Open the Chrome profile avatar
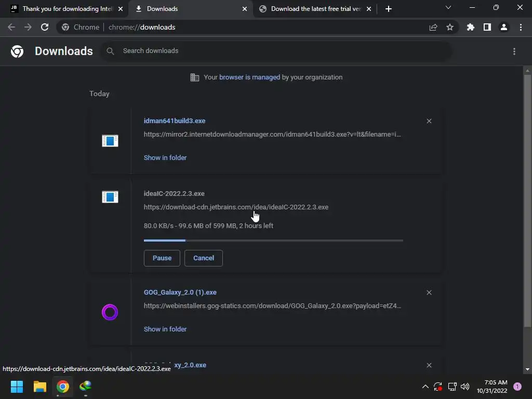Viewport: 532px width, 399px height. pos(504,27)
